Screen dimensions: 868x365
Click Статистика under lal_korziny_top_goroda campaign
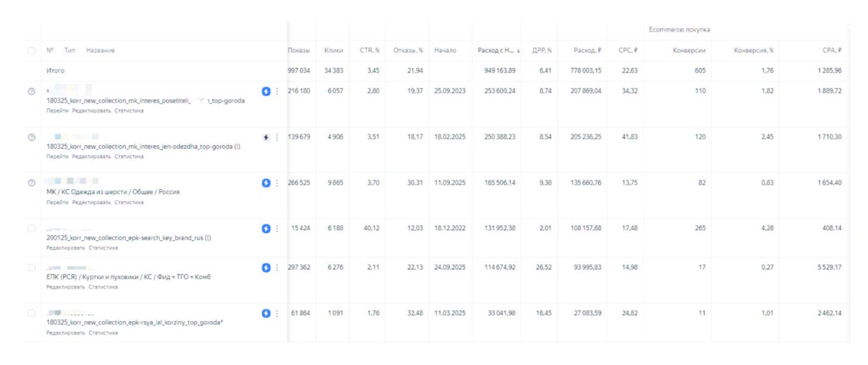click(x=103, y=333)
